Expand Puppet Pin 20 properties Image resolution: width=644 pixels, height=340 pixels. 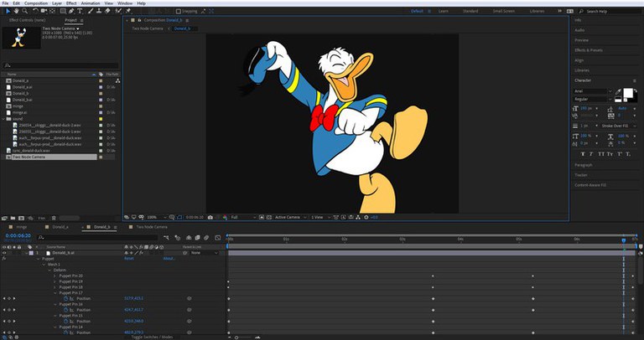tap(55, 276)
